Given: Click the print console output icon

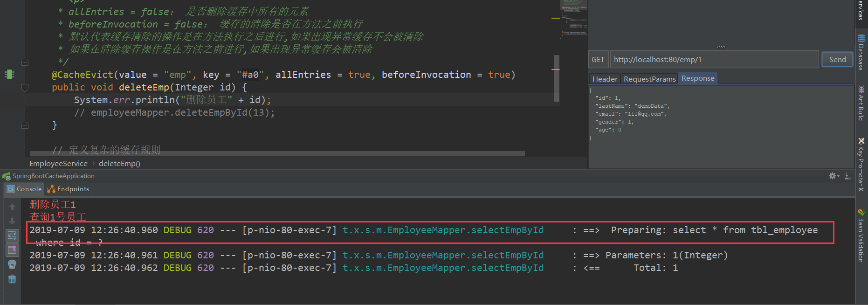Looking at the screenshot, I should [12, 264].
